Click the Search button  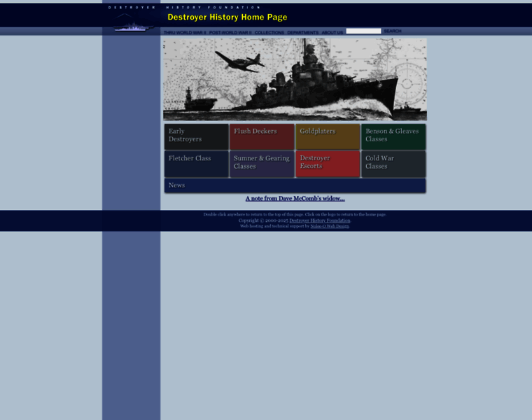click(393, 31)
